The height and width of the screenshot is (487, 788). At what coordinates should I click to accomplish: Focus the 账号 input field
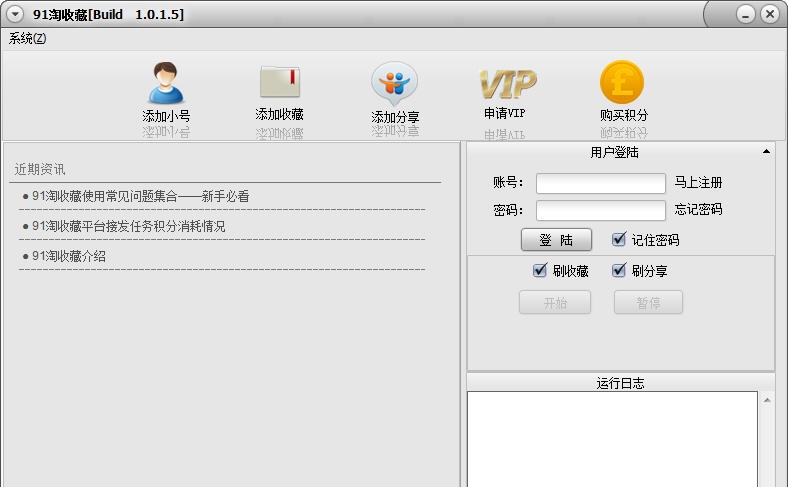(601, 183)
